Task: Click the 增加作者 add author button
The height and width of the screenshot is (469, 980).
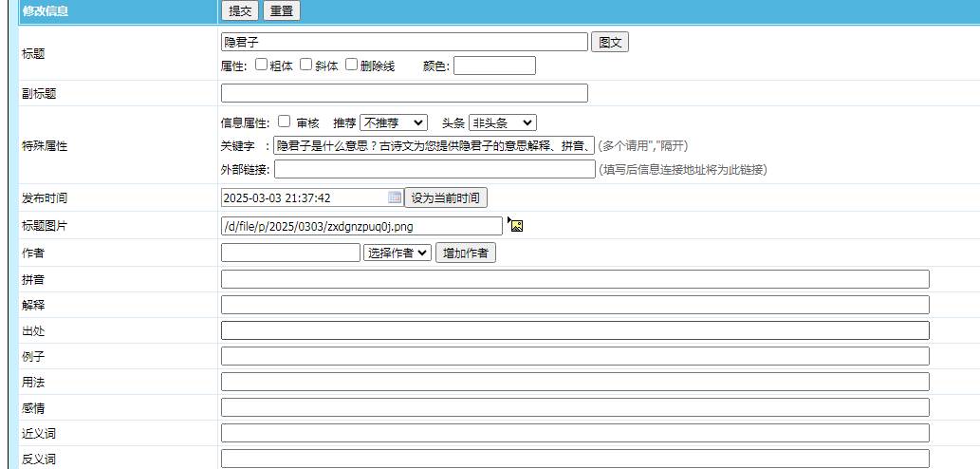Action: point(465,253)
